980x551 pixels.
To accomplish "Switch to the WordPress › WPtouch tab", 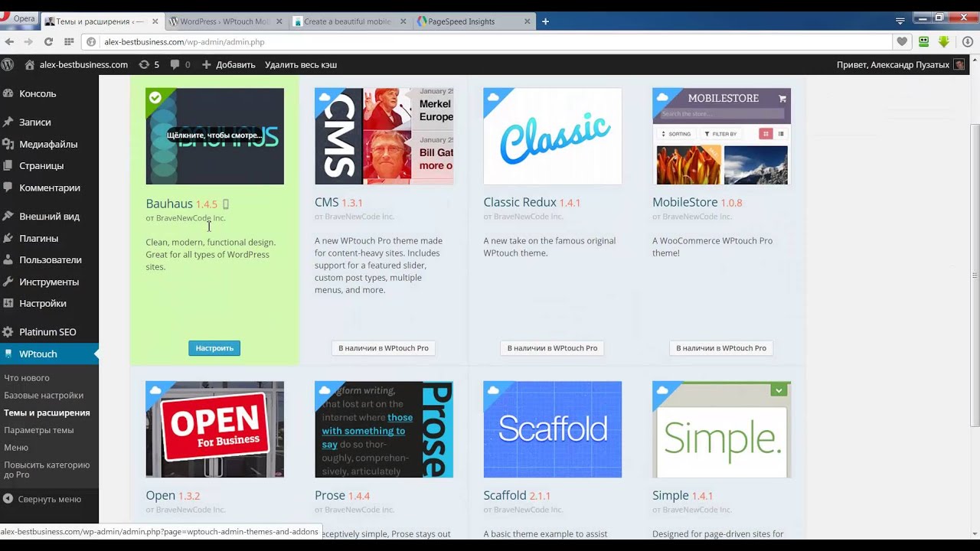I will point(226,21).
